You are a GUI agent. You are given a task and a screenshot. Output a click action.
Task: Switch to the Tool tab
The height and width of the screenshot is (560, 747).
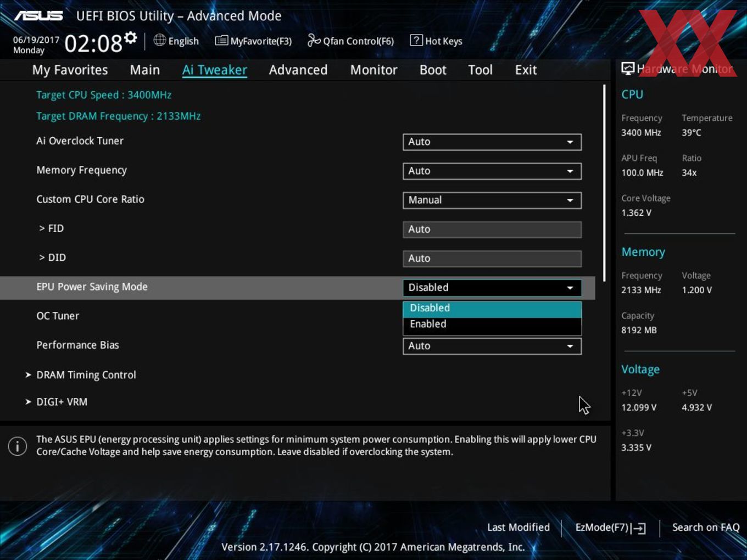tap(480, 70)
